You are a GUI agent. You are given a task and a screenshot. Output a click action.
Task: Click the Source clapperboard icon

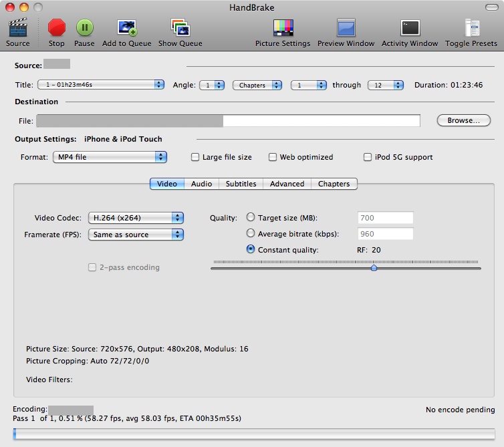(x=18, y=28)
